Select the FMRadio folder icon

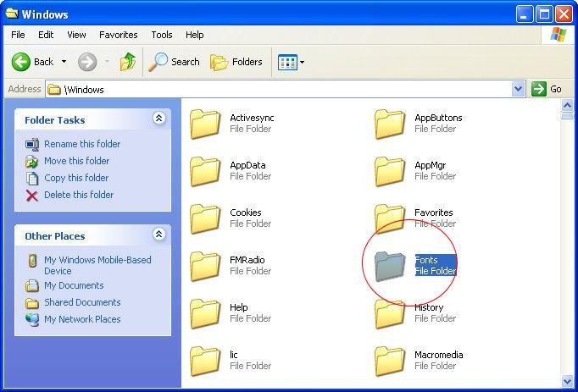tap(205, 267)
